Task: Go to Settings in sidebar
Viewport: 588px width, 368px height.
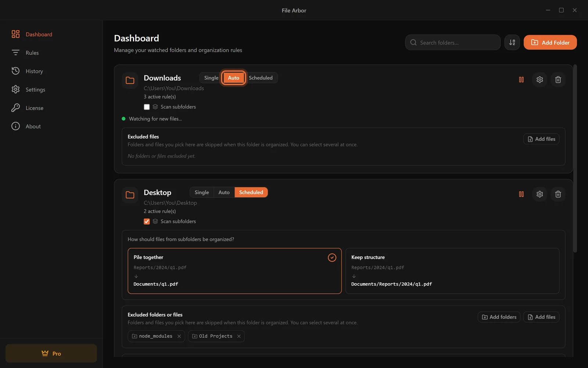Action: click(51, 89)
